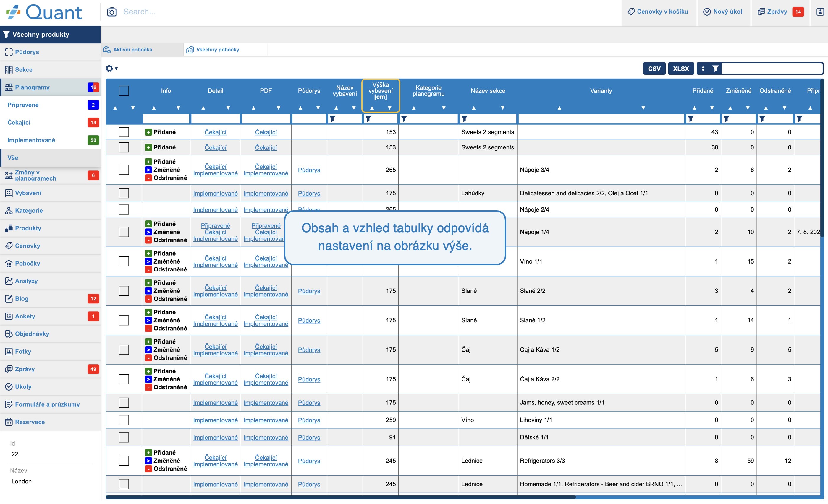Click the filter icon in the table search bar
Viewport: 828px width, 504px height.
[x=715, y=69]
